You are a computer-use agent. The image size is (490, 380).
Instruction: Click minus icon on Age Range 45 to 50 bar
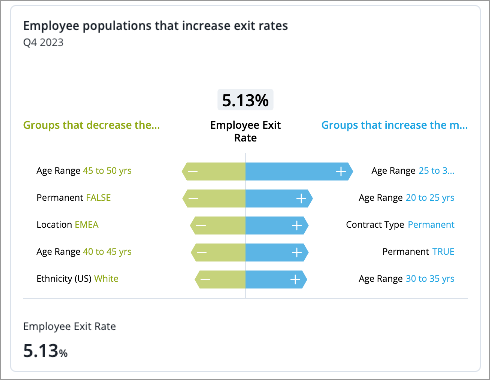coord(193,171)
